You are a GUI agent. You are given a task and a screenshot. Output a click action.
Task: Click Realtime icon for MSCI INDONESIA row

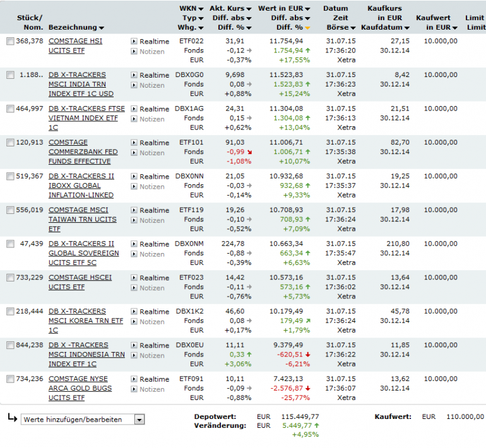pos(134,345)
